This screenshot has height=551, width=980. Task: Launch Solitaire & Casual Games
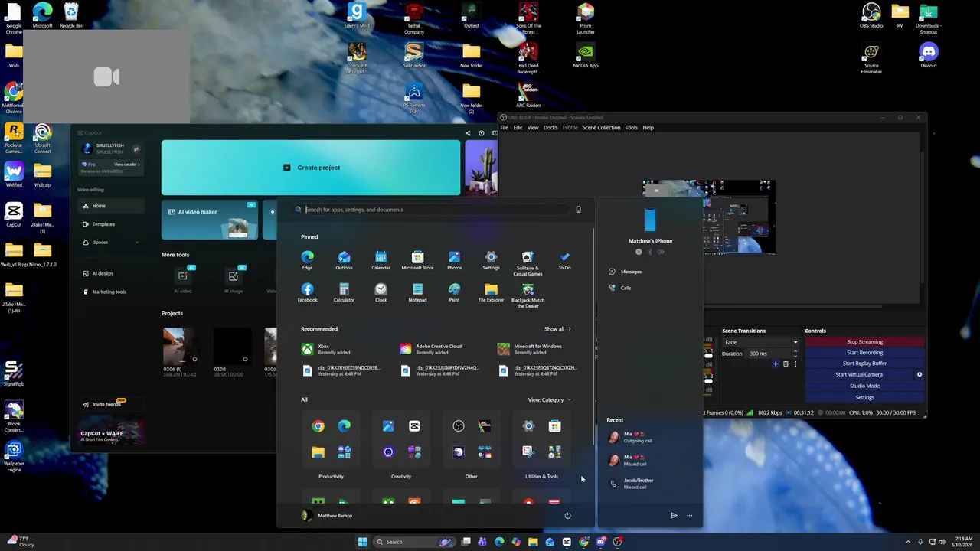click(x=528, y=262)
